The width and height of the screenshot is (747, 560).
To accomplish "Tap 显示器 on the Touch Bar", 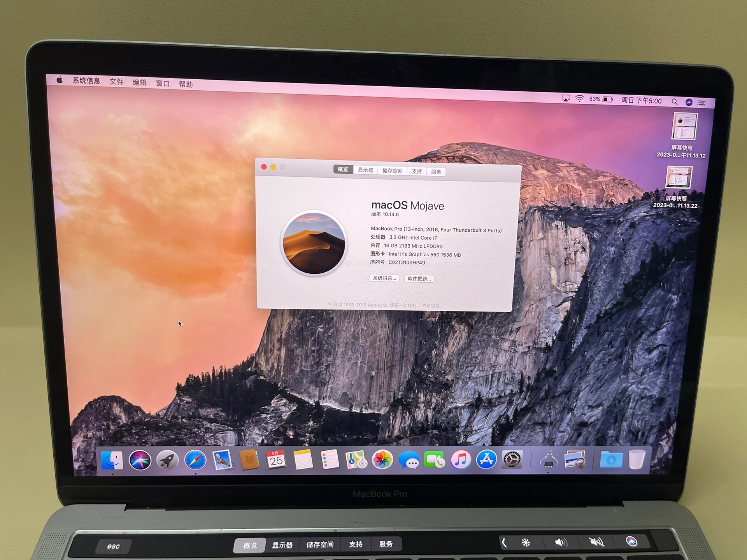I will (x=282, y=545).
